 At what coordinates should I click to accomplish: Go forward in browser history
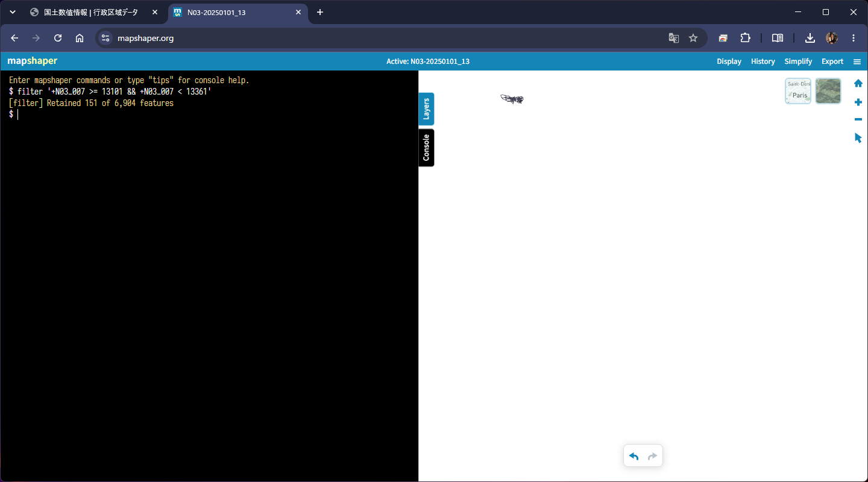pos(36,38)
